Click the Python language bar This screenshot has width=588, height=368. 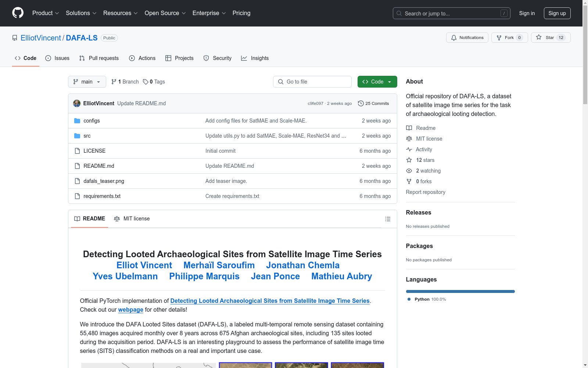[460, 291]
